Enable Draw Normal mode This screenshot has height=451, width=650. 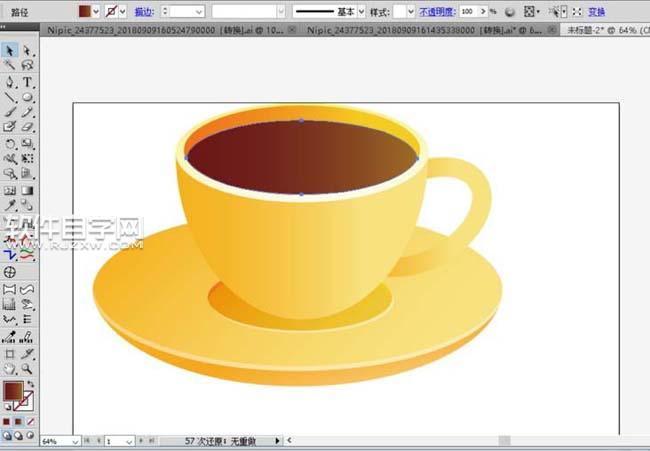coord(7,435)
